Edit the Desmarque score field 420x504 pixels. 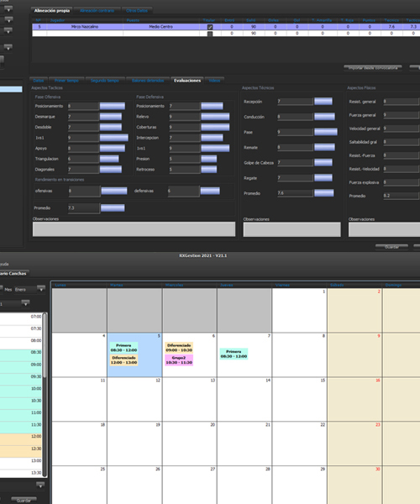(83, 117)
